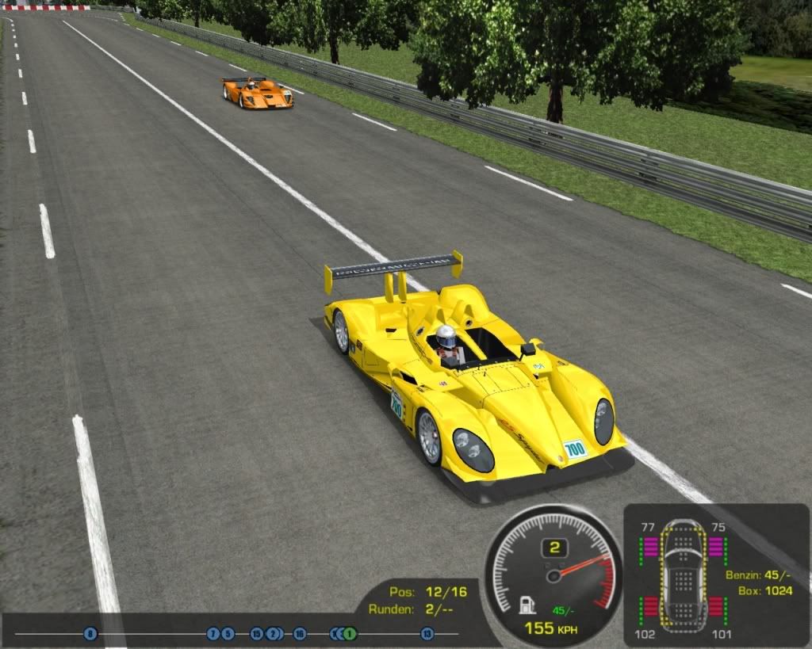
Task: Click the rear-right red tire indicator
Action: point(717,607)
